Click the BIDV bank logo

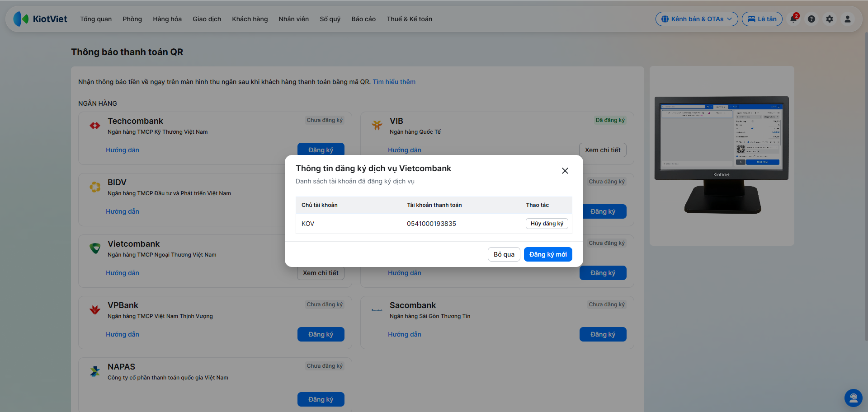click(x=95, y=187)
